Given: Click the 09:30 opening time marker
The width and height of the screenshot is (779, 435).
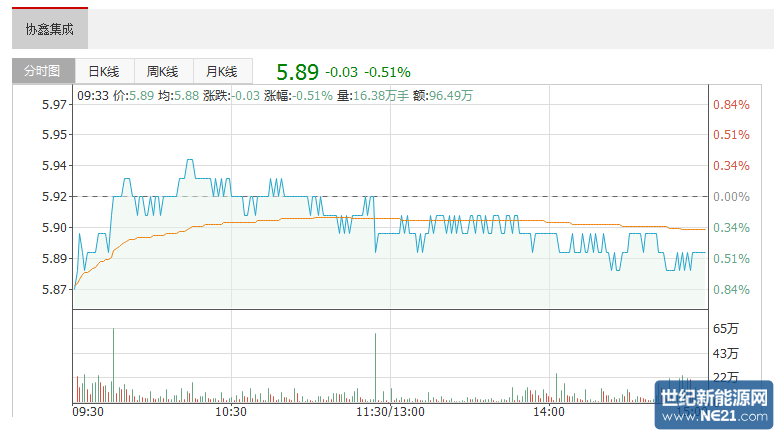Looking at the screenshot, I should [x=88, y=411].
